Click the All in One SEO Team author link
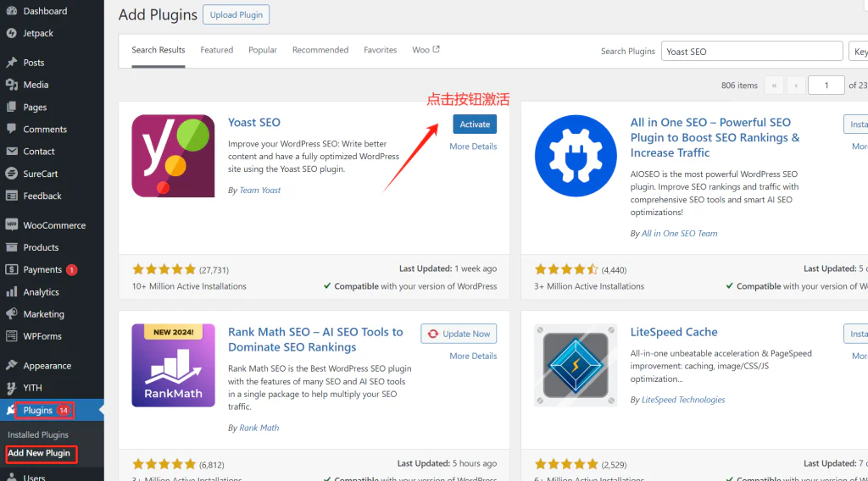 click(x=679, y=234)
